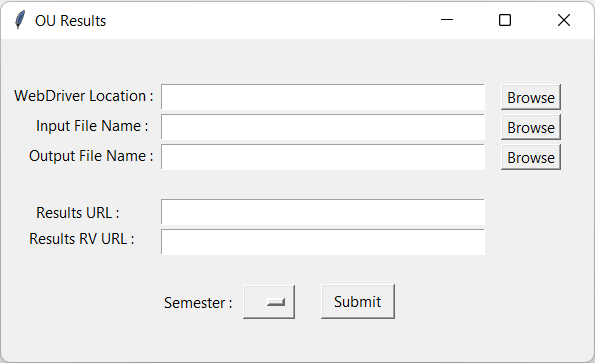Click the Results RV URL label
The image size is (595, 363).
pos(82,239)
